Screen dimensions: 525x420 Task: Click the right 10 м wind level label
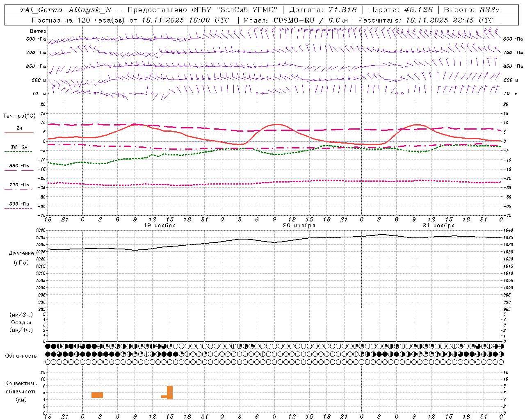coord(510,94)
